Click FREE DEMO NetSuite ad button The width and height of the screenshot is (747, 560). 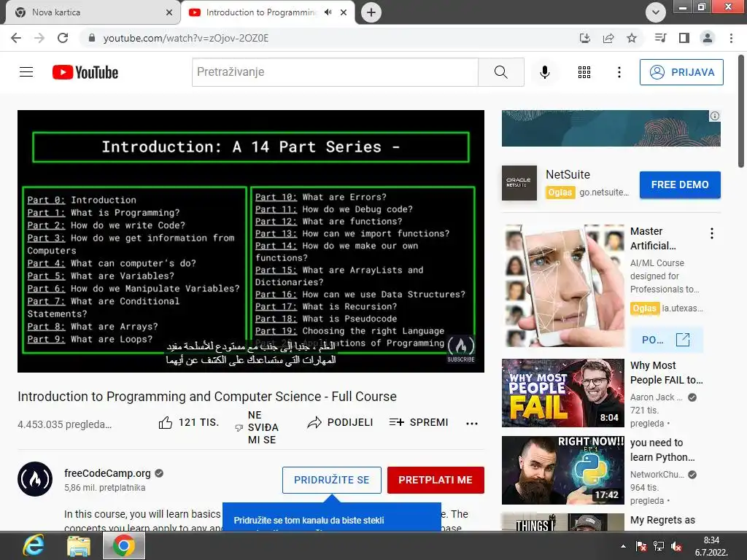point(680,184)
